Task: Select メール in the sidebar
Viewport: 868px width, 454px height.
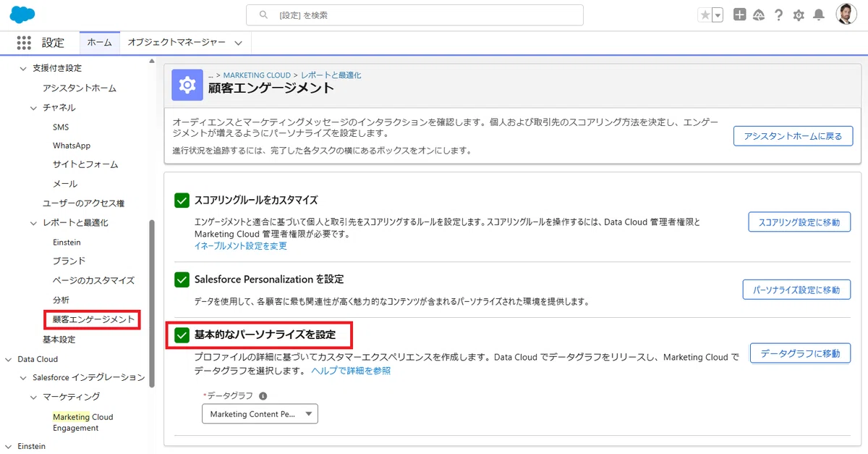Action: (65, 184)
